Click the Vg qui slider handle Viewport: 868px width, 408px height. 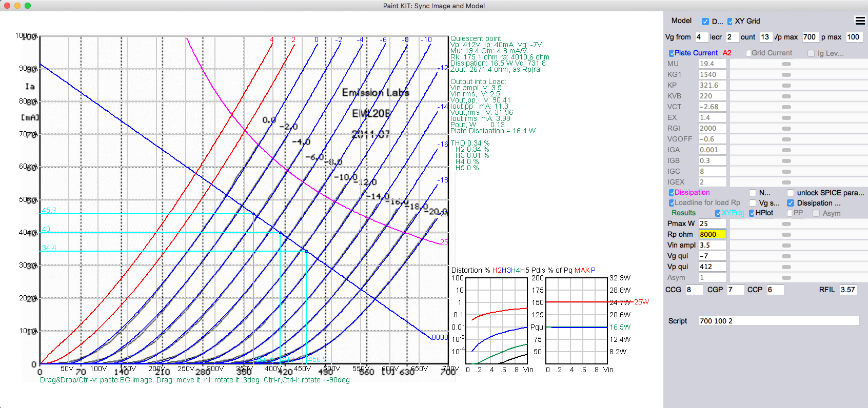786,256
